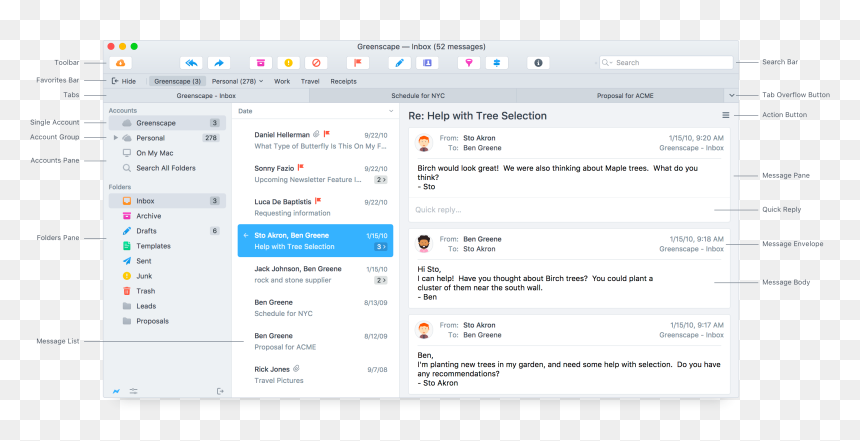This screenshot has width=860, height=441.
Task: Select Travel in the favorites bar
Action: pos(310,81)
